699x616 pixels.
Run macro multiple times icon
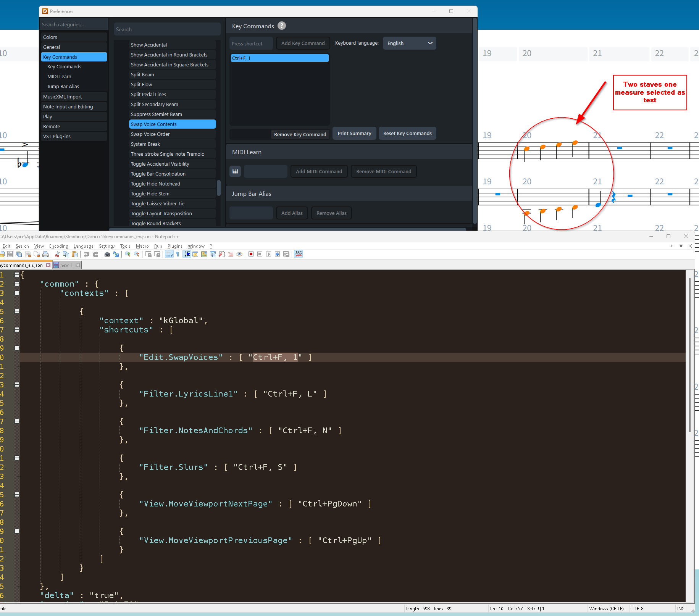click(x=278, y=254)
